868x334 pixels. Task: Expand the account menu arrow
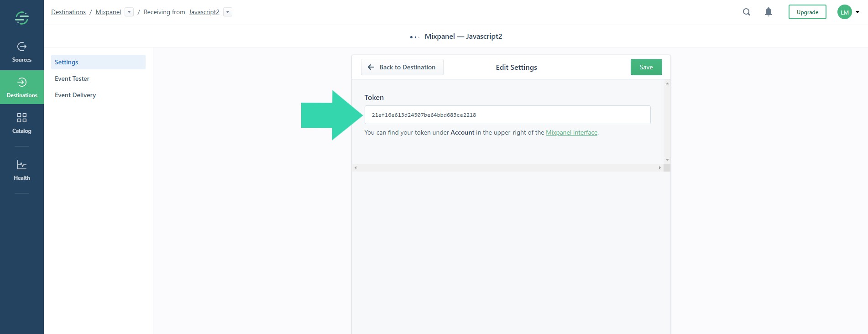pyautogui.click(x=858, y=12)
